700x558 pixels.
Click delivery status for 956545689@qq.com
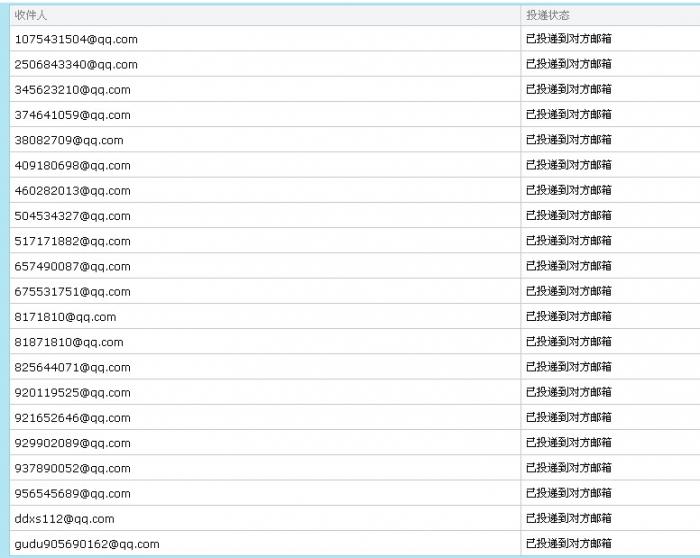(x=569, y=493)
